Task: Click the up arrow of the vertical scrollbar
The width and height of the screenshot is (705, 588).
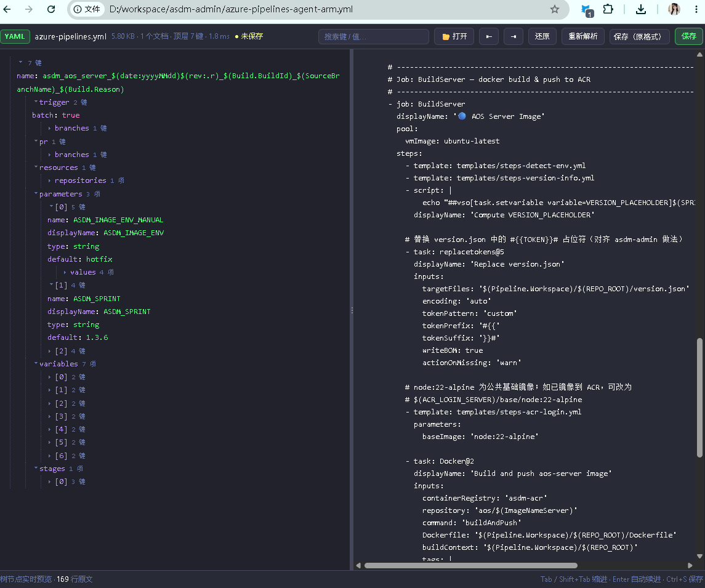Action: point(699,54)
